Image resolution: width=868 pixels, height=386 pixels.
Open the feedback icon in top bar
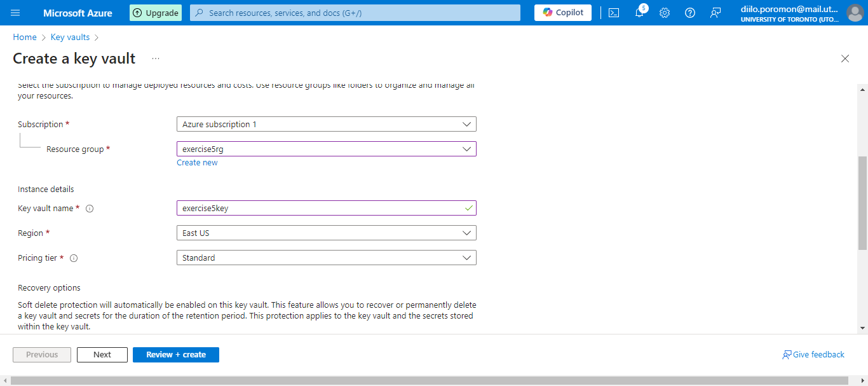(x=715, y=13)
